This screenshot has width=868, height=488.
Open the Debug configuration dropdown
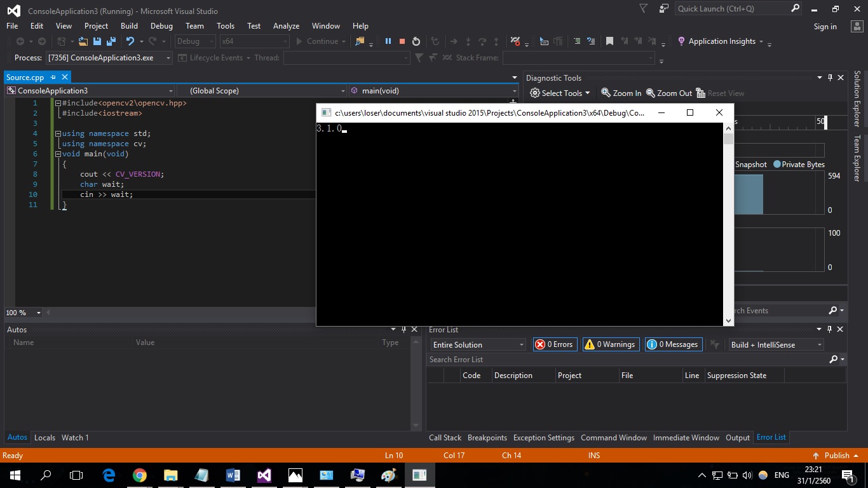click(196, 41)
